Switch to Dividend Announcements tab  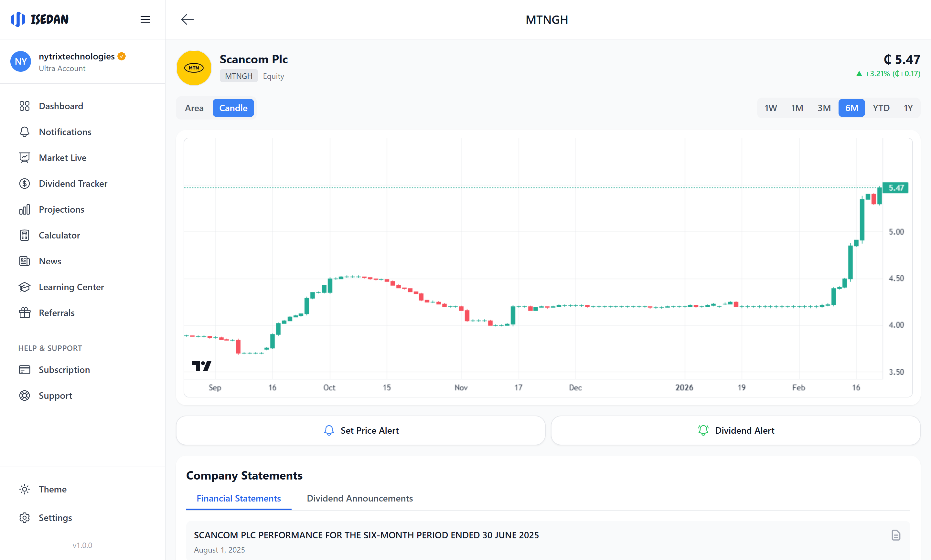pos(360,499)
